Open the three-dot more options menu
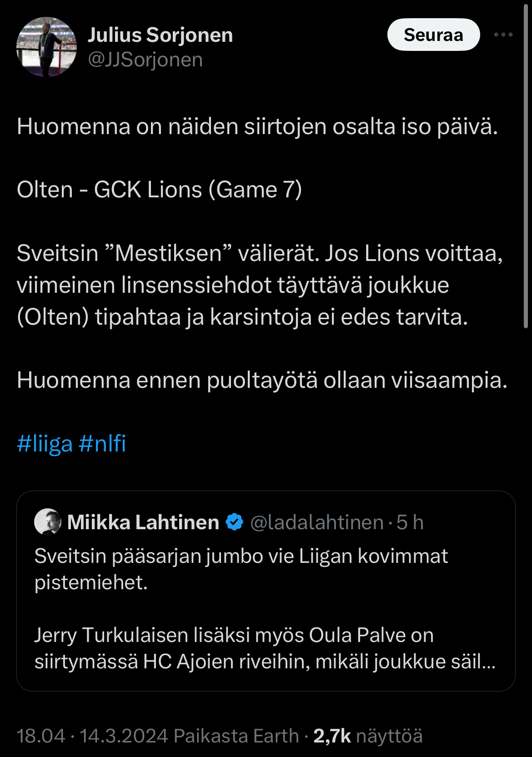This screenshot has width=532, height=757. 503,35
